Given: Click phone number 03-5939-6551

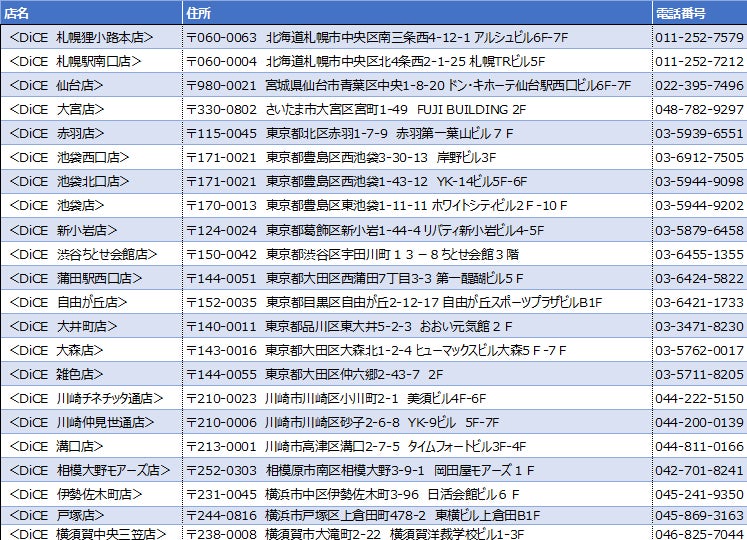Looking at the screenshot, I should 699,133.
